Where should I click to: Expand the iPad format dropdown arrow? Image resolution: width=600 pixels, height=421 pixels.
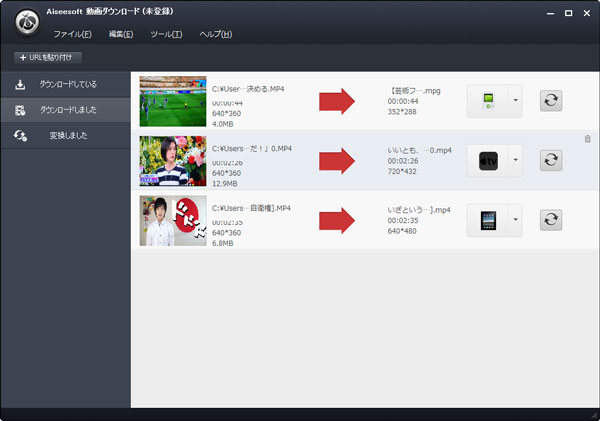515,220
